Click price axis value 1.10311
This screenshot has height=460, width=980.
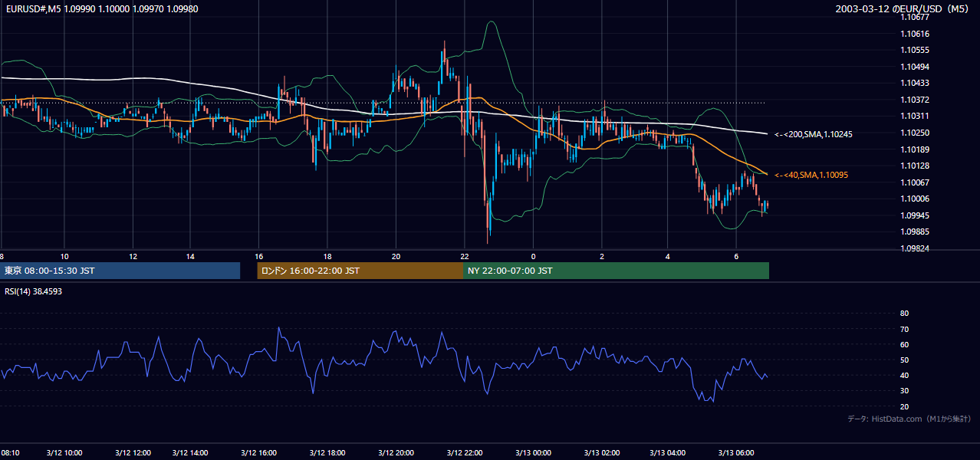914,116
